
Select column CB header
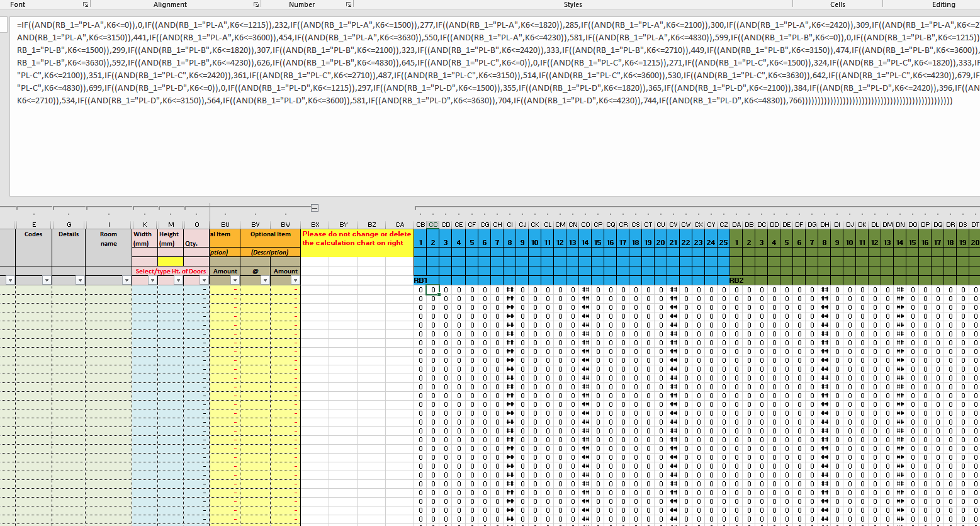420,224
